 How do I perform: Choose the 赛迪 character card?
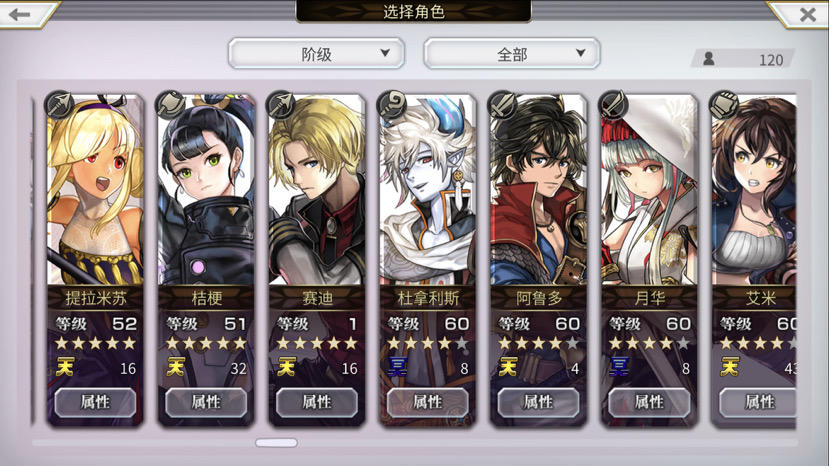(317, 260)
